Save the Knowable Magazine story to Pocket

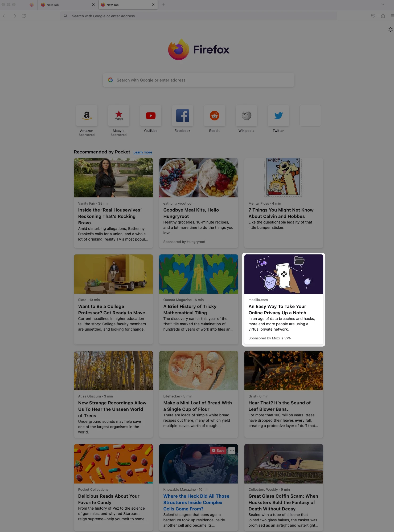coord(218,450)
